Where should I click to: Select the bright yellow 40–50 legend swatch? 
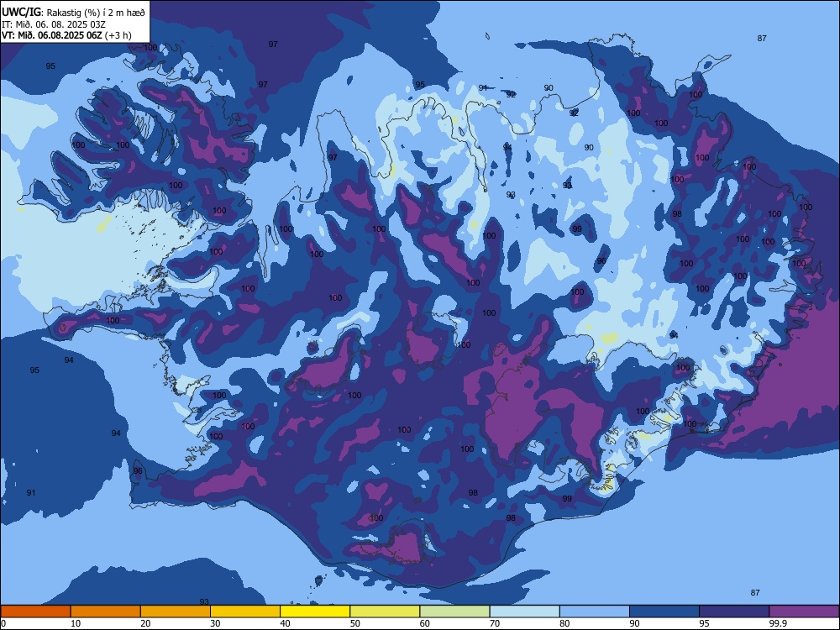[315, 612]
